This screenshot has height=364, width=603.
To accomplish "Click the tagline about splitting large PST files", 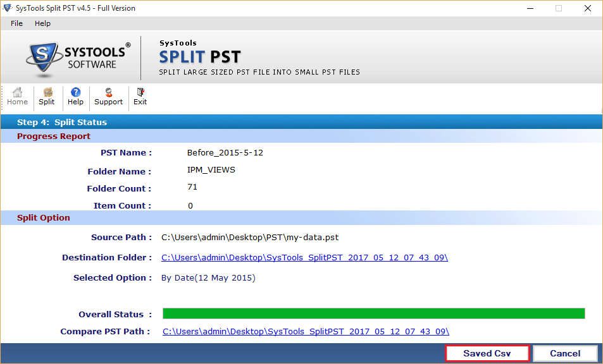I will [259, 72].
